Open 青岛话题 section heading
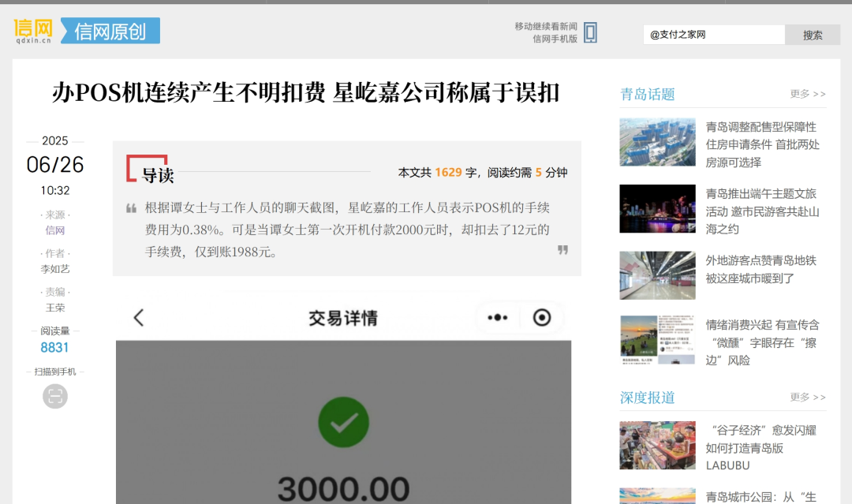 647,94
